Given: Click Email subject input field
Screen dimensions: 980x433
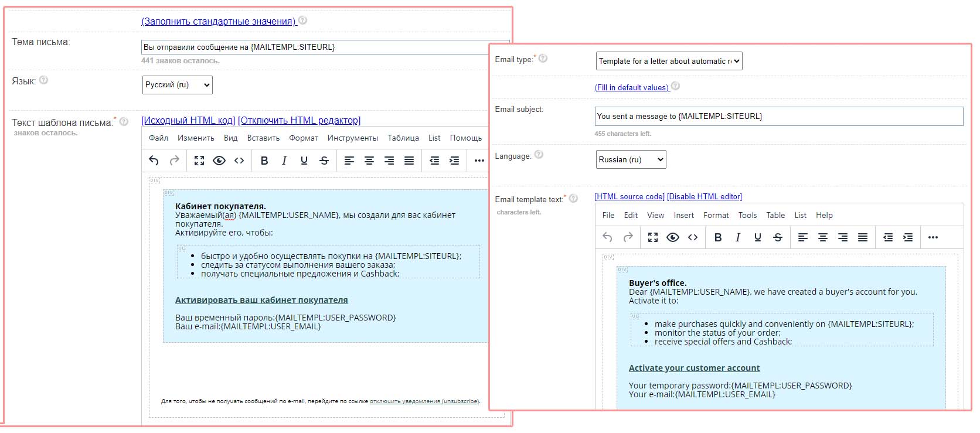Looking at the screenshot, I should point(778,116).
